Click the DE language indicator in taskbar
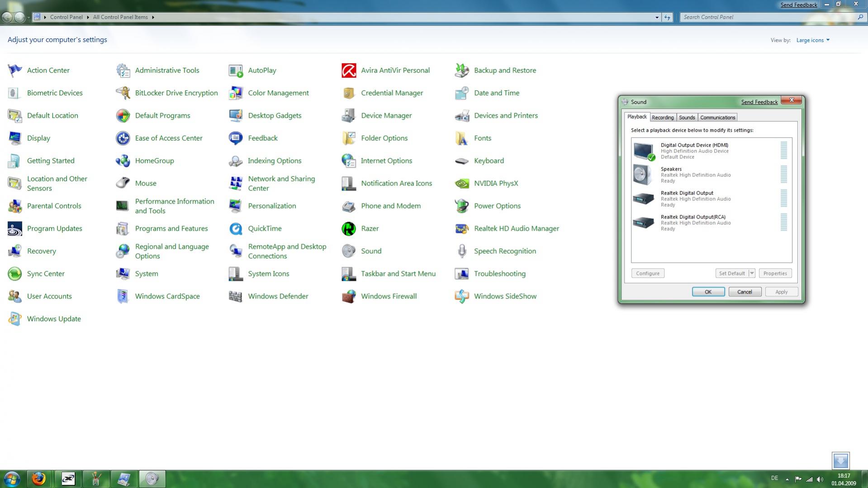Screen dimensions: 868x488 [774, 478]
